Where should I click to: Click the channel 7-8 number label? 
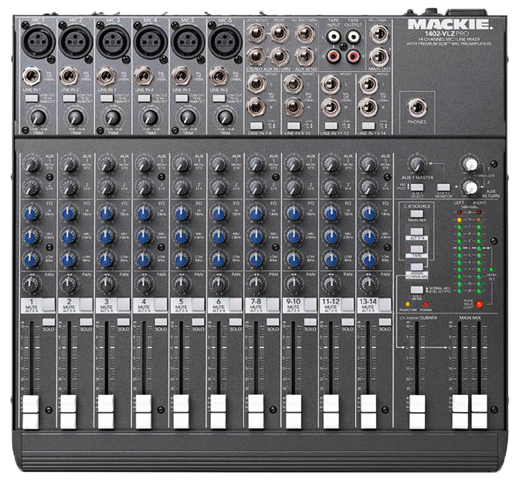click(x=256, y=301)
